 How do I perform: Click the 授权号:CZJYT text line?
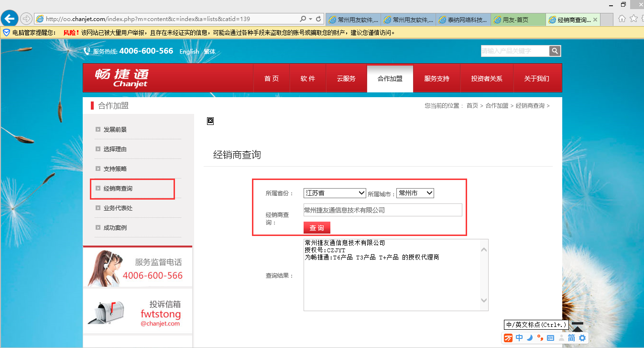pyautogui.click(x=325, y=250)
